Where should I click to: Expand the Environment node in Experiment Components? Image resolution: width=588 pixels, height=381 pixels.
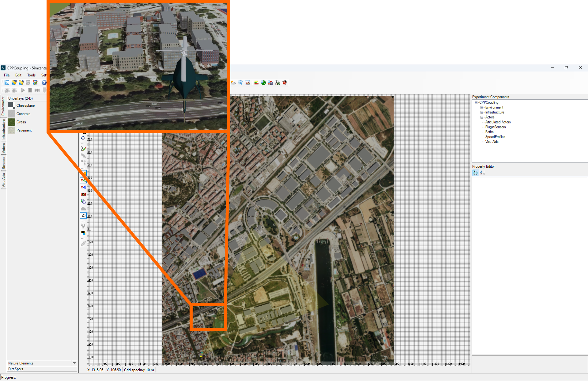pos(482,107)
